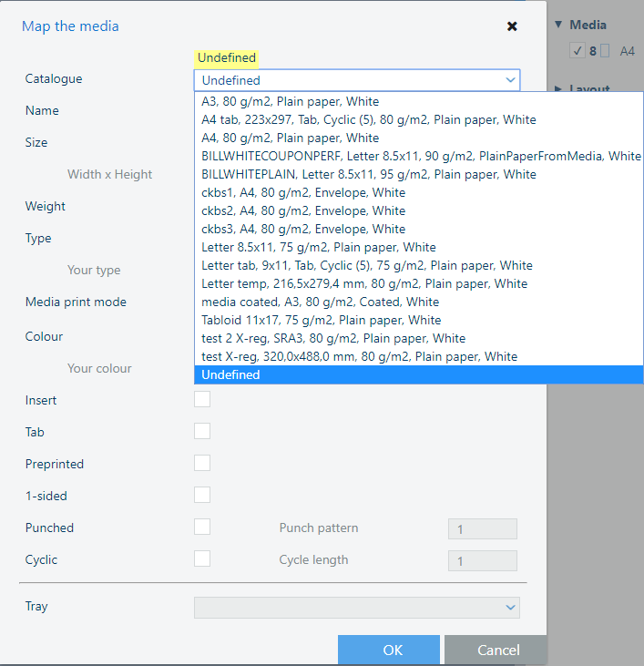Viewport: 644px width, 666px height.
Task: Pick Tabloid 11x17 plain paper
Action: 321,320
